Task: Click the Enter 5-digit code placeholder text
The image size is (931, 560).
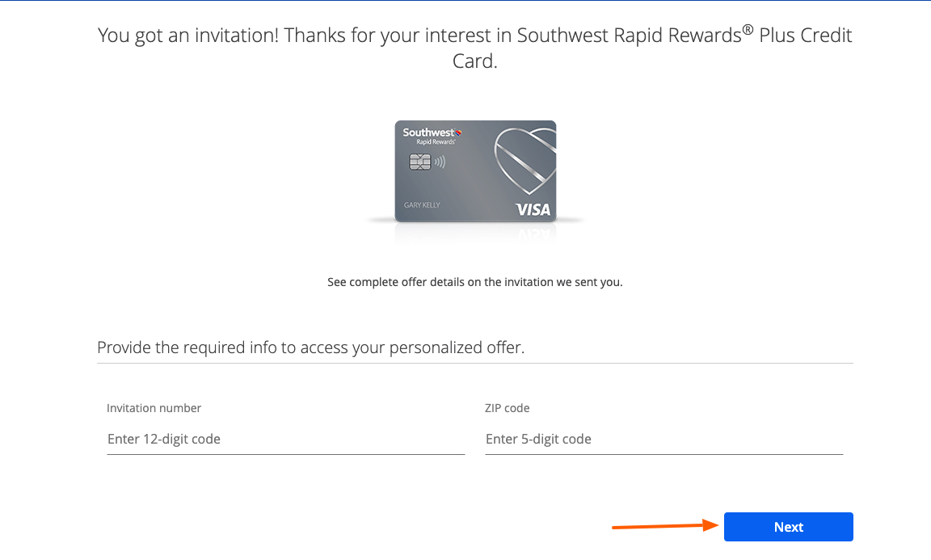Action: coord(538,439)
